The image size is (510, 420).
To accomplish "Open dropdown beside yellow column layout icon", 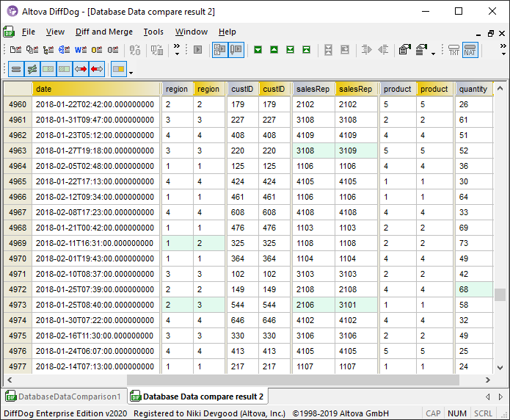I will [131, 71].
